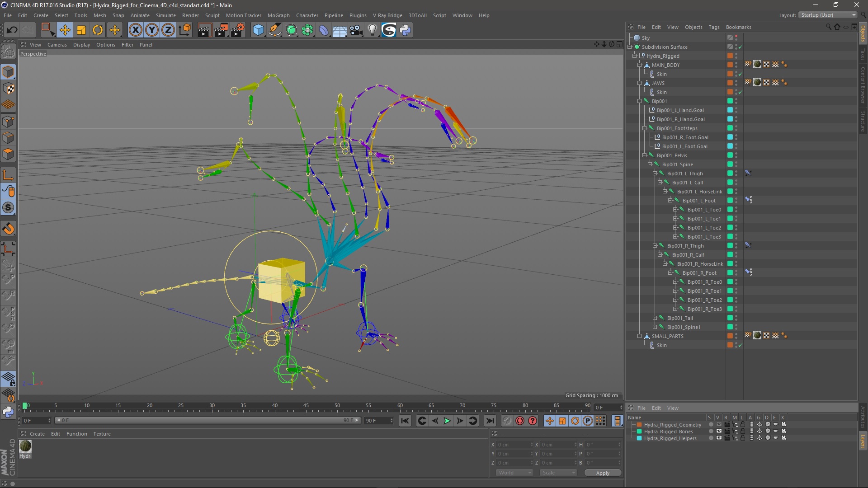Open the World coordinate dropdown
This screenshot has width=868, height=488.
point(514,473)
